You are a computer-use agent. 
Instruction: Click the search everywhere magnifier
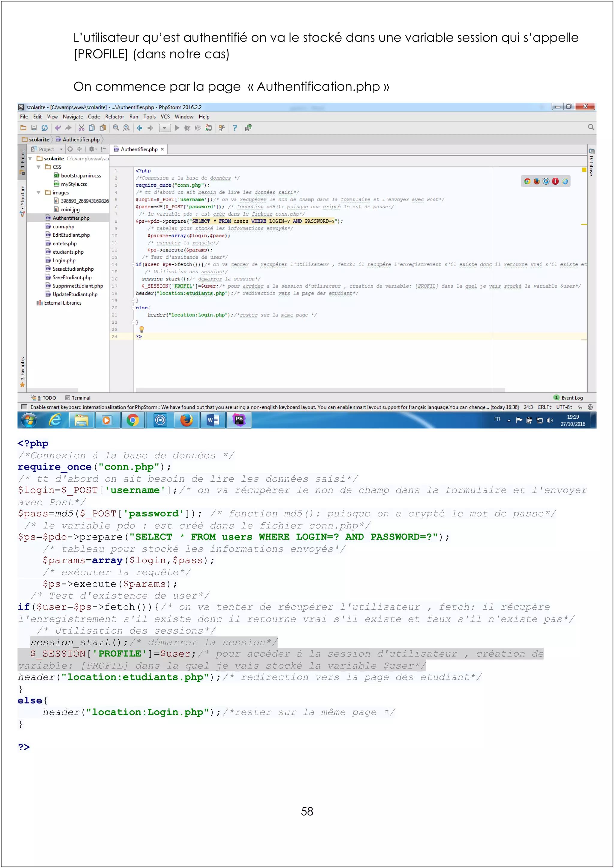[591, 127]
